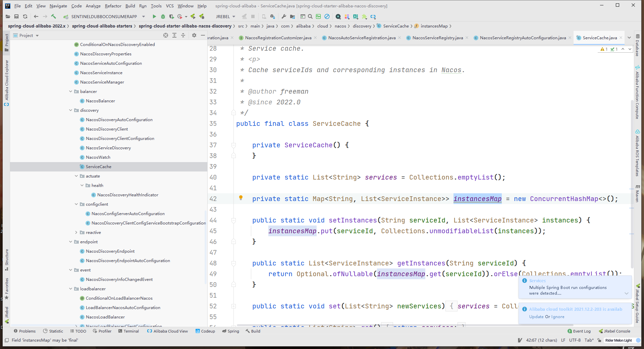Click Ignore in the toolkit notification
644x349 pixels.
coord(558,316)
